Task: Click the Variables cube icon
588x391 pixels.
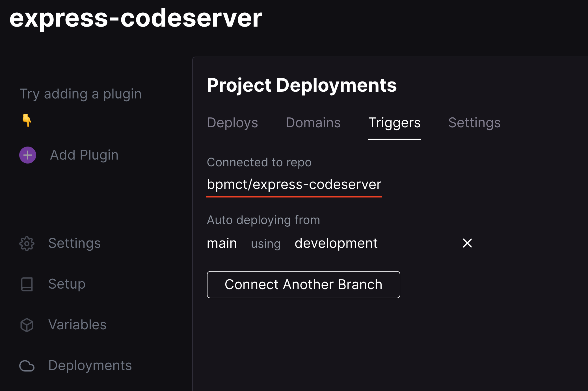Action: pyautogui.click(x=27, y=325)
